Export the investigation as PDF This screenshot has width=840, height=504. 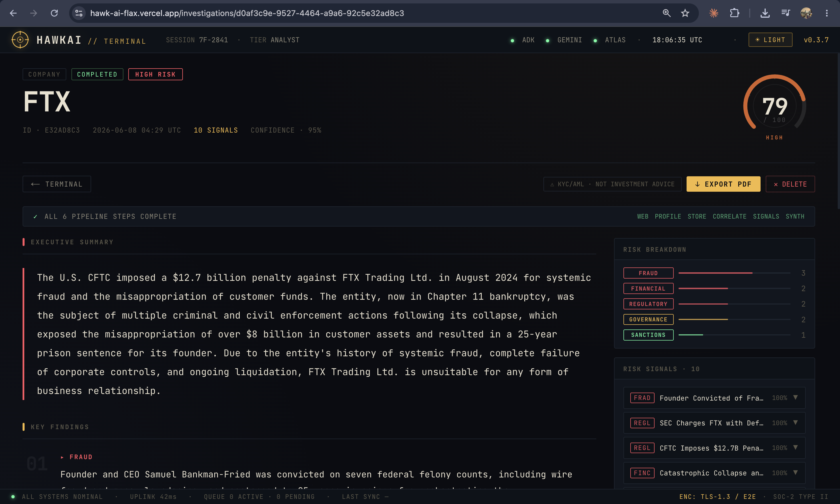[723, 184]
